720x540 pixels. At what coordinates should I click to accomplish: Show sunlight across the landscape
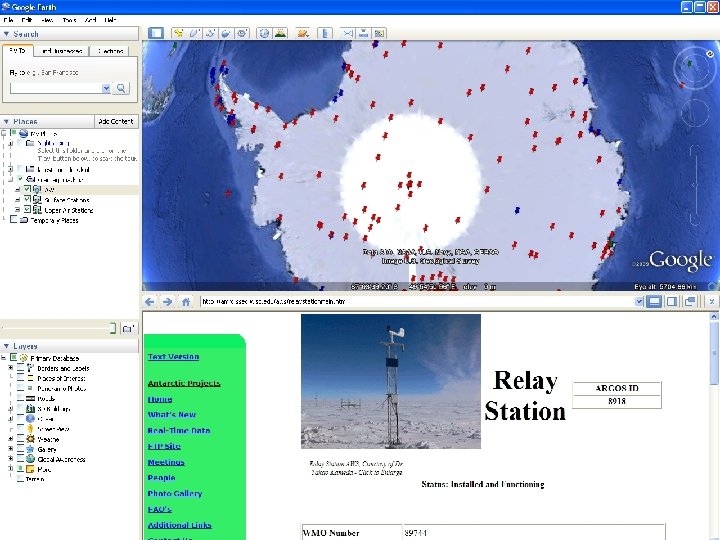pyautogui.click(x=280, y=33)
